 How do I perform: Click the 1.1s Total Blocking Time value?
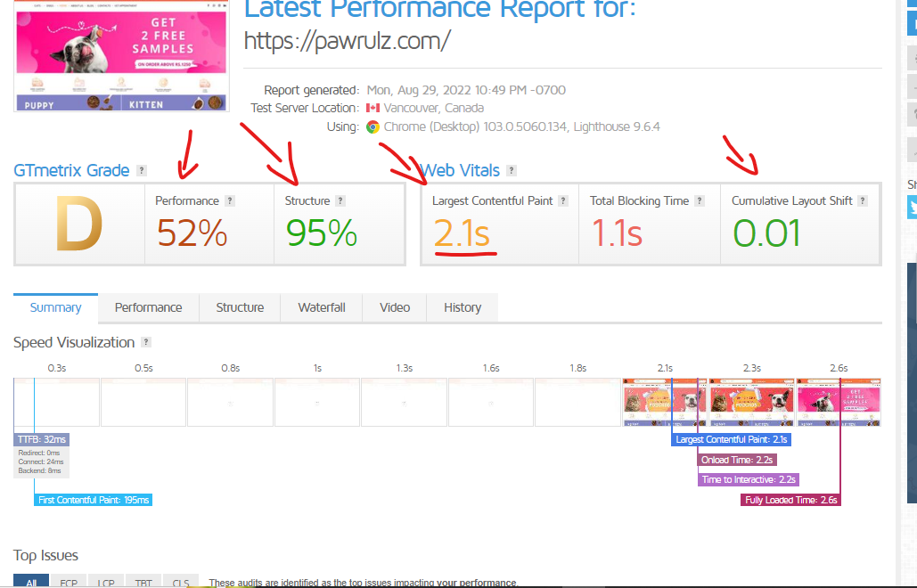click(617, 233)
